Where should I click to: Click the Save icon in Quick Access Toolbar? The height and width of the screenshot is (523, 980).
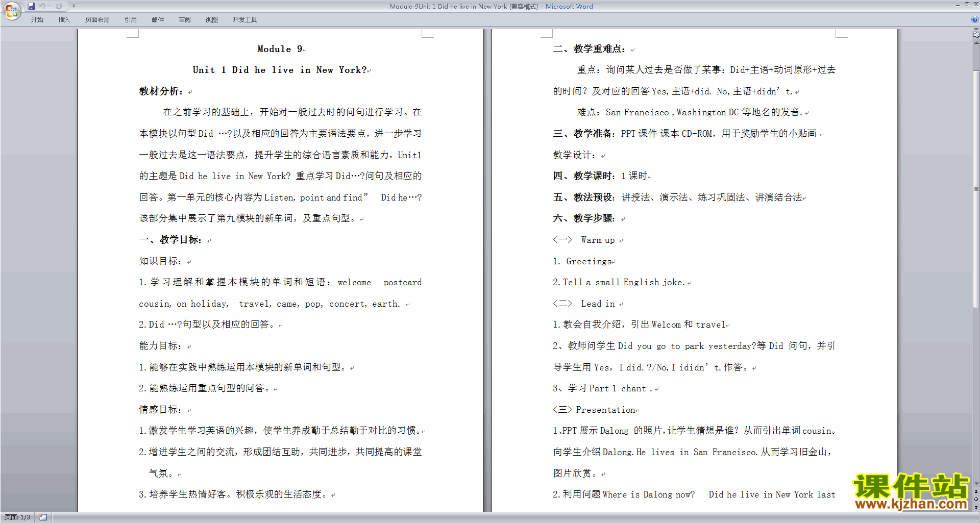click(x=31, y=6)
